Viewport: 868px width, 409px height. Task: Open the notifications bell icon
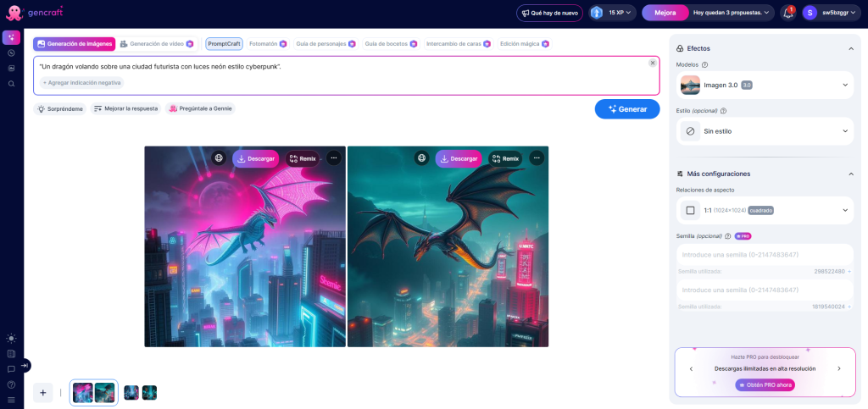[788, 13]
